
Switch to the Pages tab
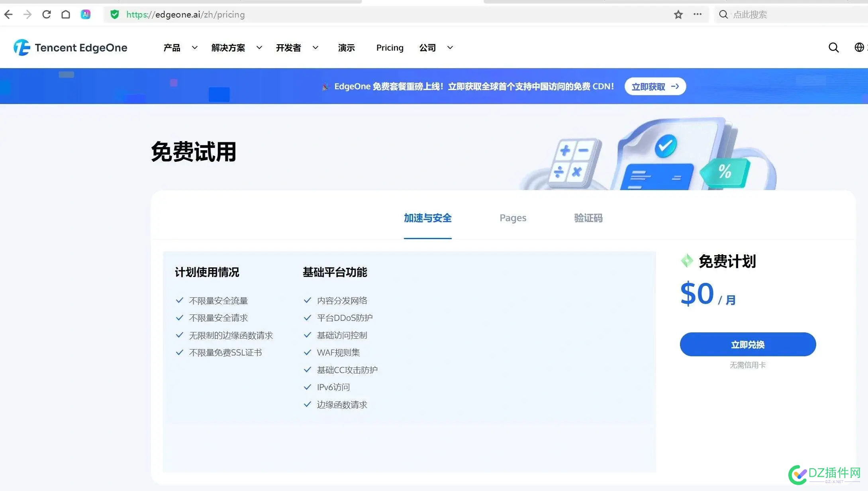coord(513,218)
